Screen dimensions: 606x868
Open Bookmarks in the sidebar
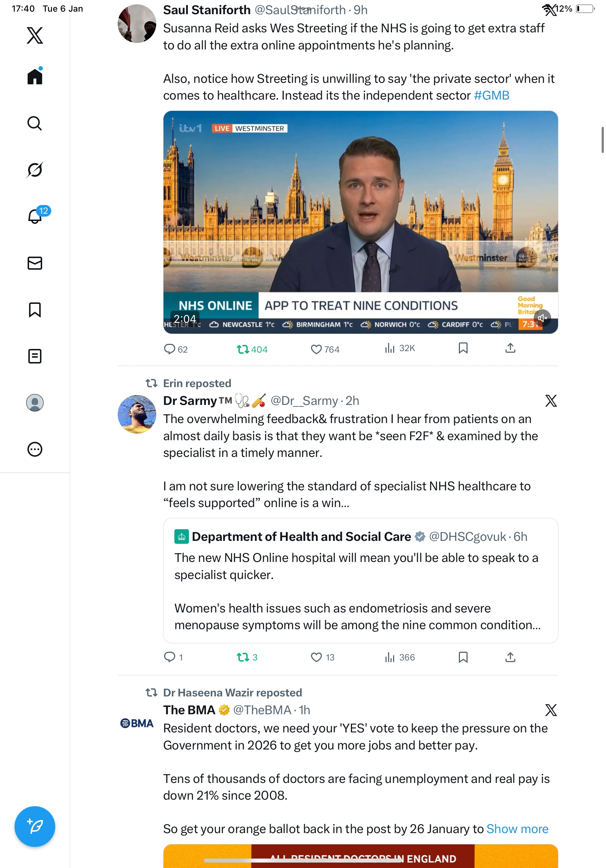[35, 310]
